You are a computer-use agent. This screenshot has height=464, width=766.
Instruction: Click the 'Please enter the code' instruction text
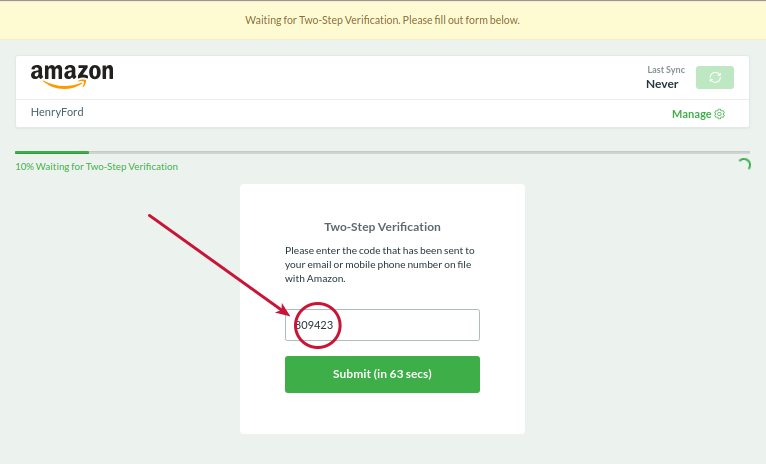380,264
